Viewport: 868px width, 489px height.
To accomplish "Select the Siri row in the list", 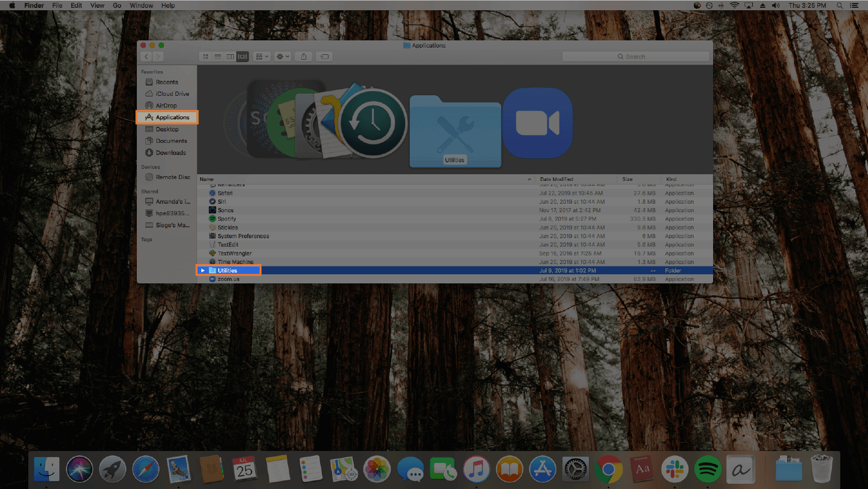I will [x=455, y=201].
